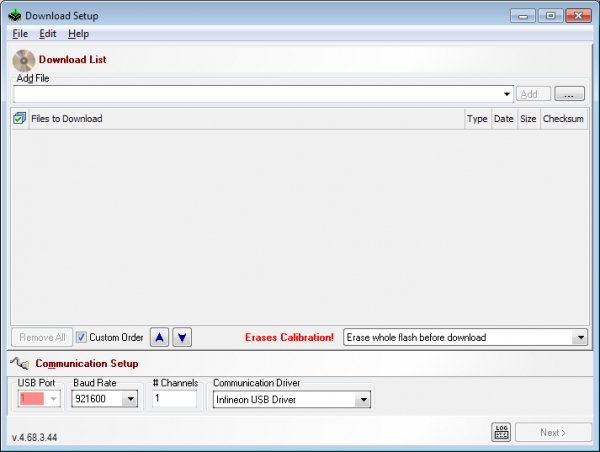Sort list by Date column

point(504,119)
